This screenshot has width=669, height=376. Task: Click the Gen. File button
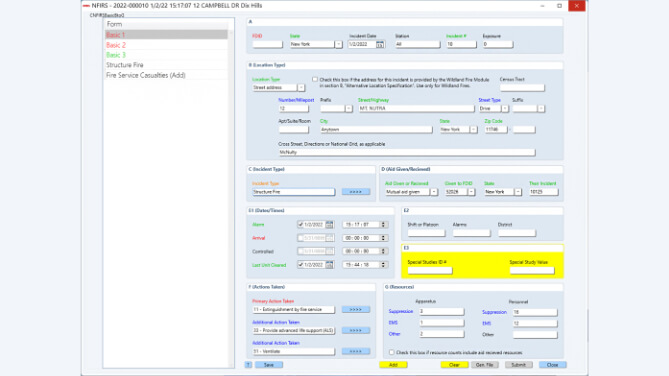(x=484, y=365)
